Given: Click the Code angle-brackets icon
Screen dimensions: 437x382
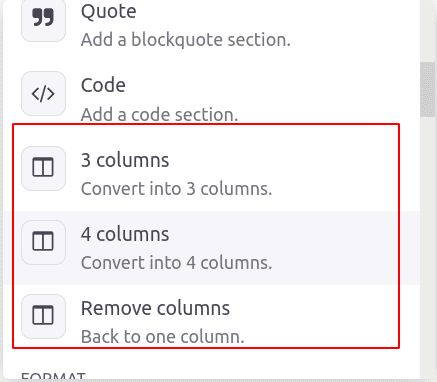Looking at the screenshot, I should [x=43, y=94].
